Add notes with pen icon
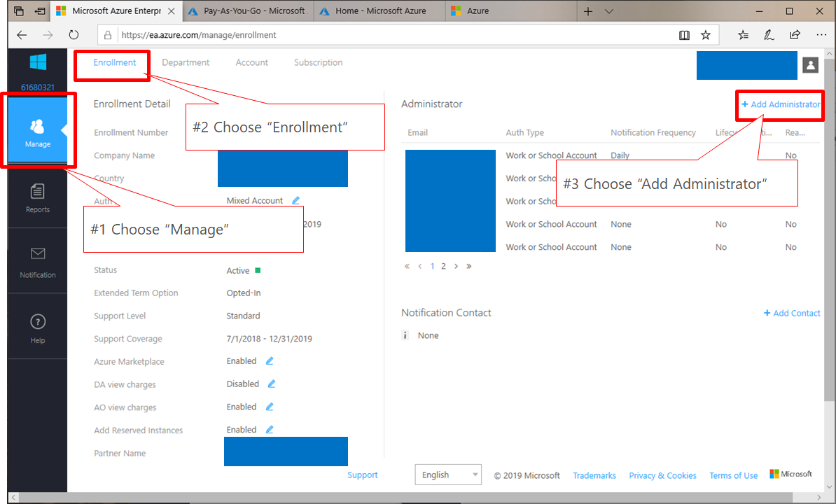This screenshot has width=836, height=504. (x=769, y=35)
